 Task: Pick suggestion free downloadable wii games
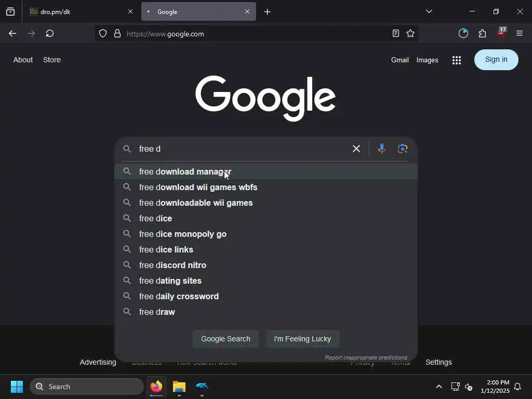pyautogui.click(x=266, y=203)
